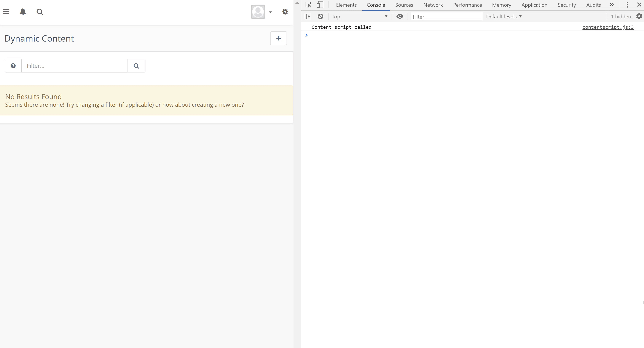Show the 1 hidden console message
The width and height of the screenshot is (644, 348).
point(621,16)
